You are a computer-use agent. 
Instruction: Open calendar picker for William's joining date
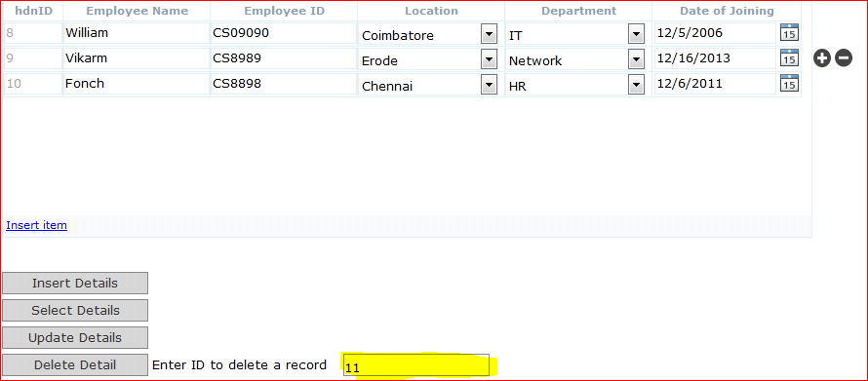[x=789, y=32]
